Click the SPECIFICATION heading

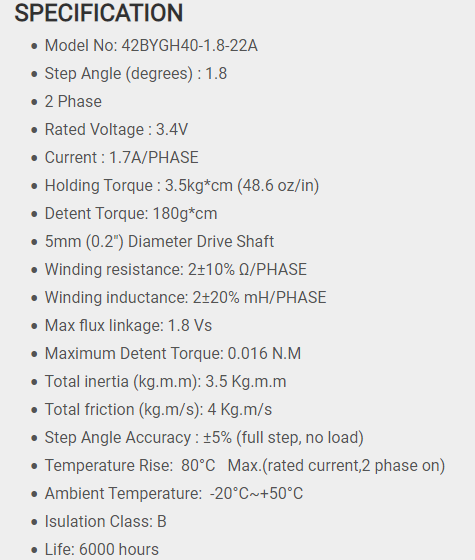click(99, 13)
